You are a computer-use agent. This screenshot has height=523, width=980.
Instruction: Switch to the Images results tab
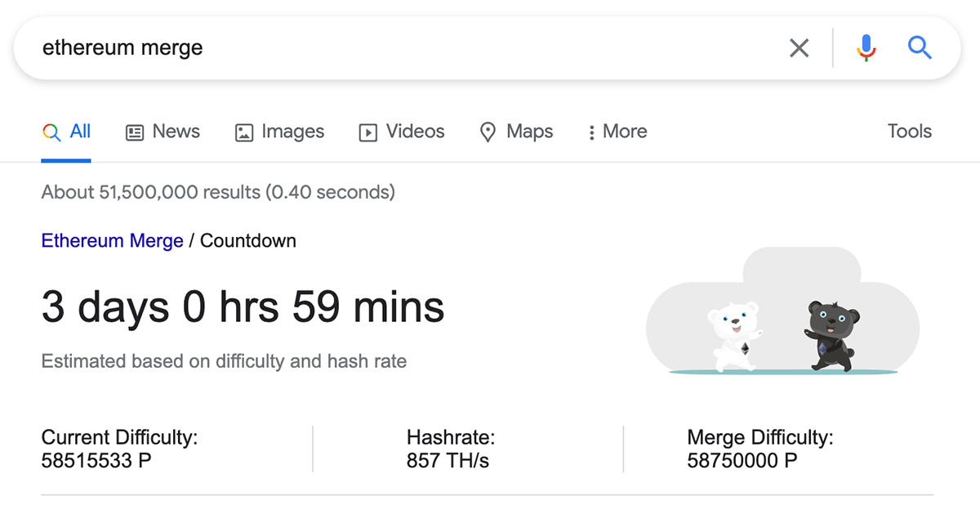tap(280, 132)
